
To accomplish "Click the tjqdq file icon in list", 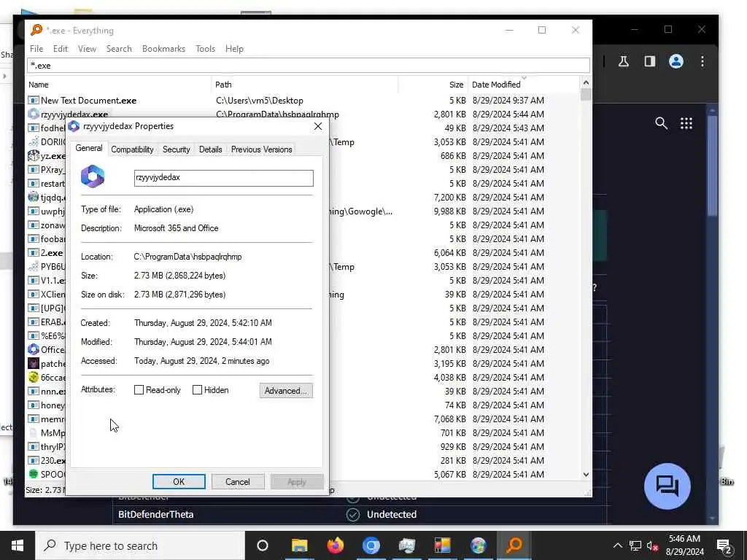I will [x=34, y=197].
